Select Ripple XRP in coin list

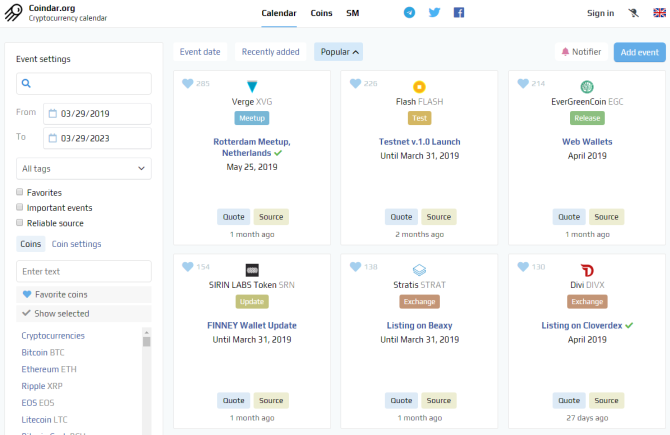coord(42,386)
